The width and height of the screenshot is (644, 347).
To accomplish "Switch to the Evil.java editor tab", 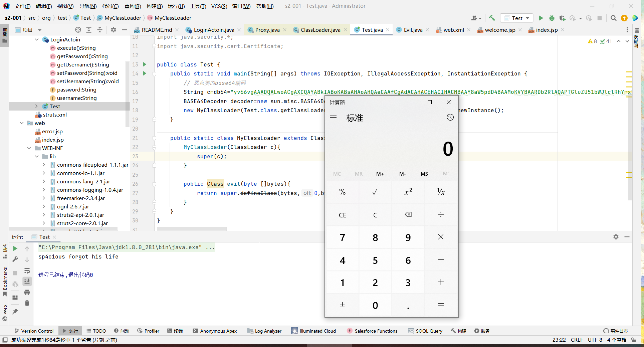I will click(413, 30).
